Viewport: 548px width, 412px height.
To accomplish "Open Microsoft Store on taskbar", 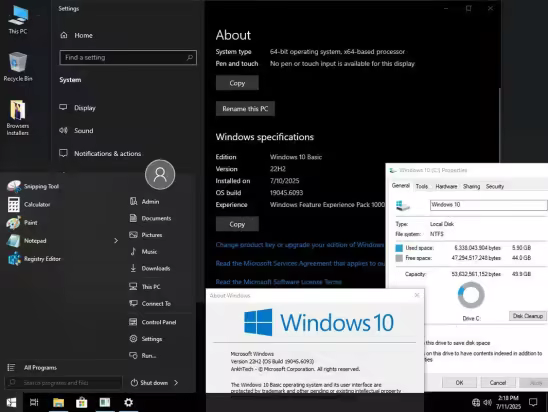I will [x=81, y=403].
